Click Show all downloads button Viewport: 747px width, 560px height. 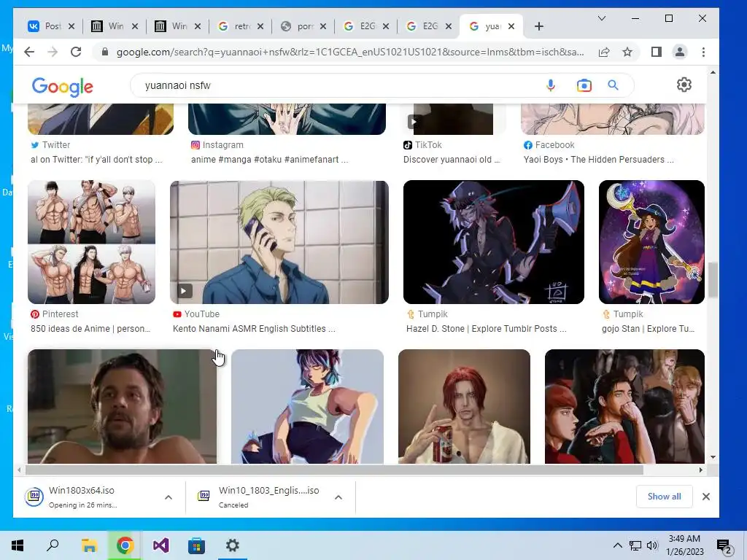tap(664, 497)
